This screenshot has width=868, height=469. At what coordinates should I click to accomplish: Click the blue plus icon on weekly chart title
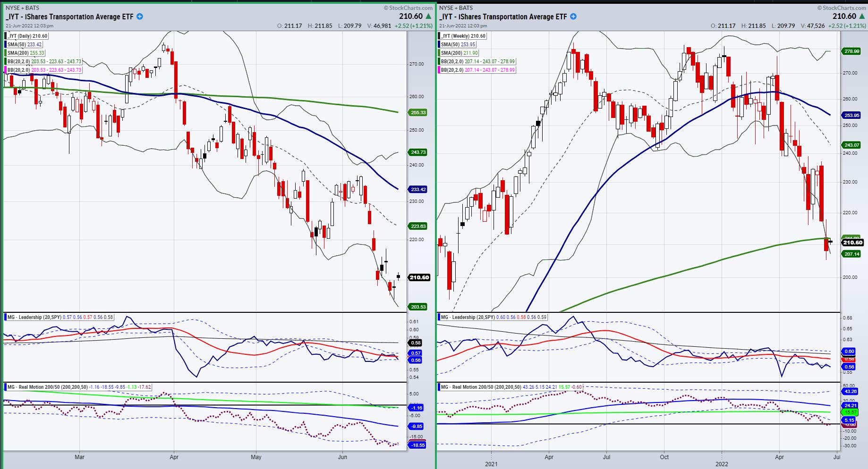[x=573, y=17]
